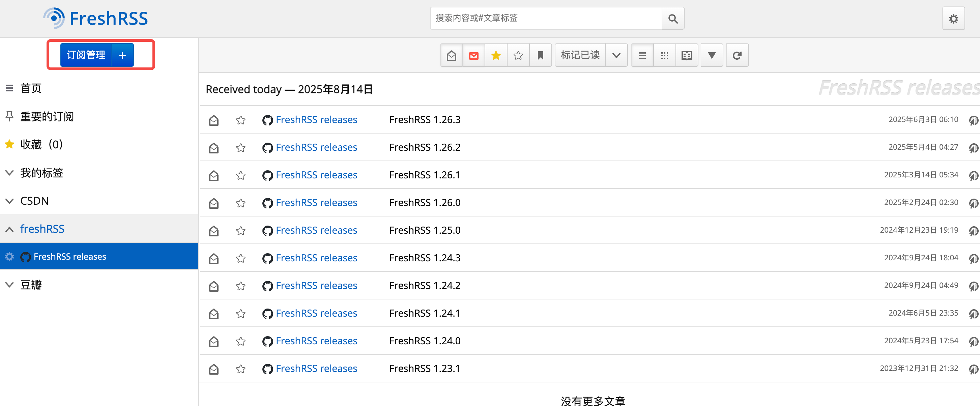Switch to global grid view icon
This screenshot has height=406, width=980.
click(664, 56)
